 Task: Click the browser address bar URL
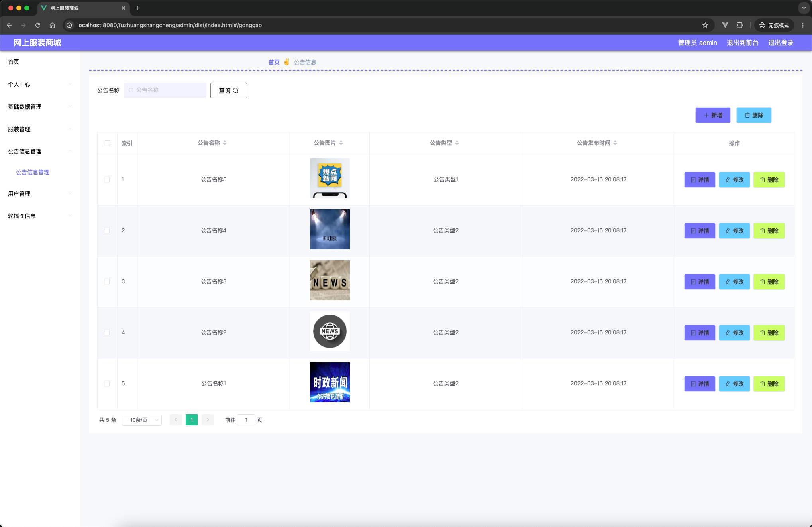tap(169, 25)
